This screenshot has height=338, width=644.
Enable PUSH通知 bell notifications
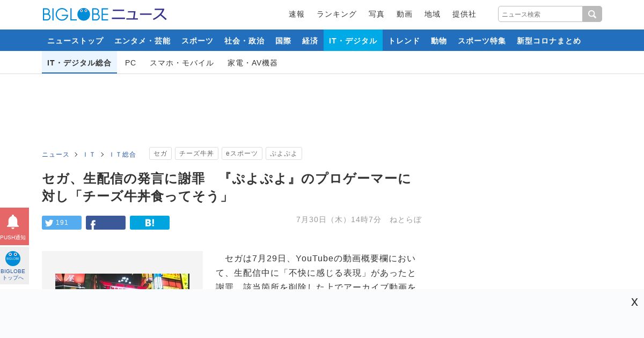(x=14, y=226)
